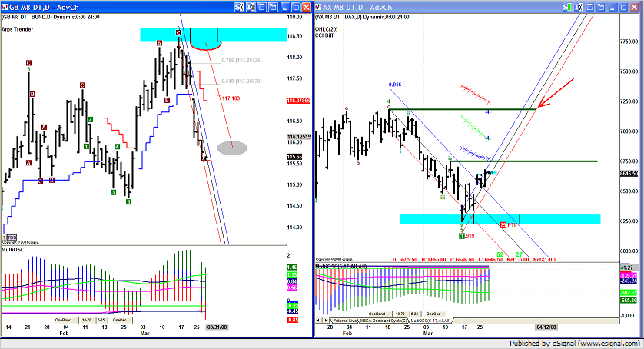This screenshot has width=644, height=349.
Task: Click the pop-out window icon in GB chart title bar
Action: click(273, 6)
